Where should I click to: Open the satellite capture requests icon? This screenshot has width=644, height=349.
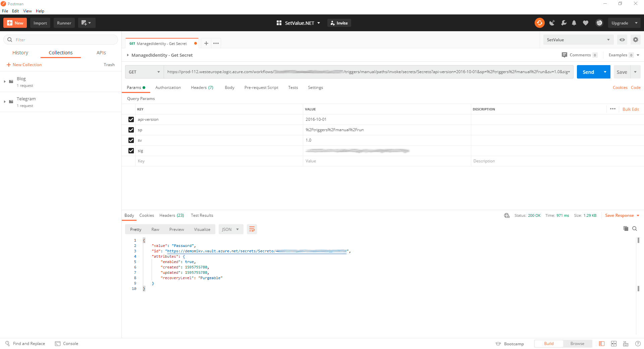click(552, 23)
